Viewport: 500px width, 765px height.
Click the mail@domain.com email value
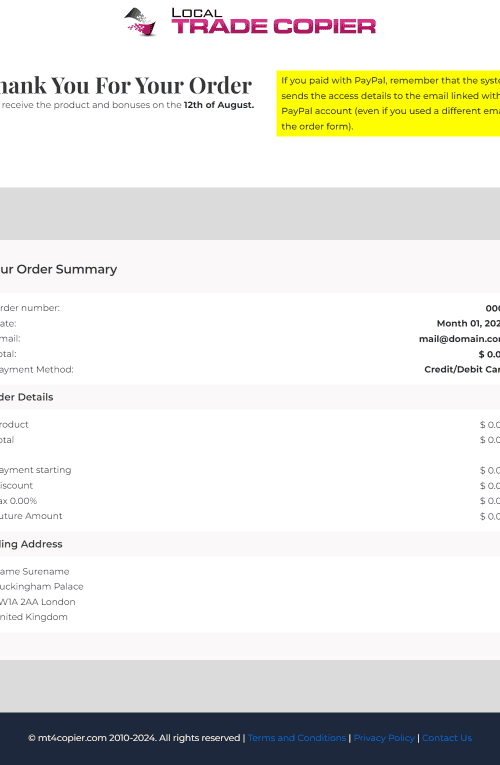point(459,339)
